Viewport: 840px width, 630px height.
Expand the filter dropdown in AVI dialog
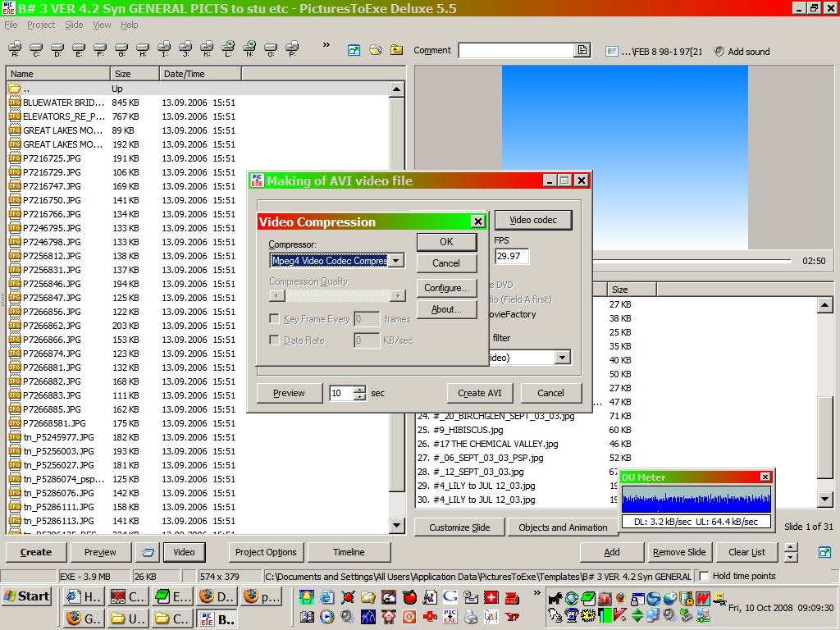[x=562, y=358]
